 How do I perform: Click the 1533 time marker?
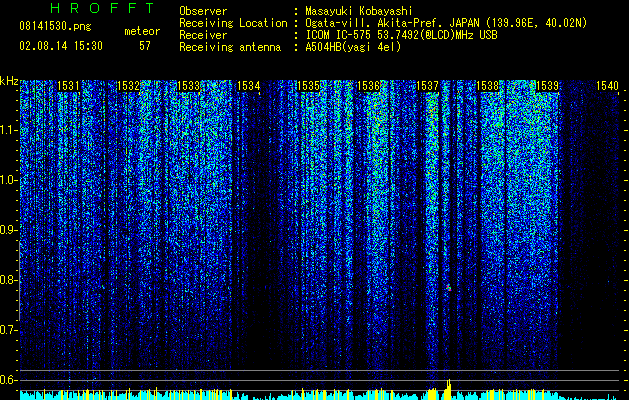click(188, 86)
